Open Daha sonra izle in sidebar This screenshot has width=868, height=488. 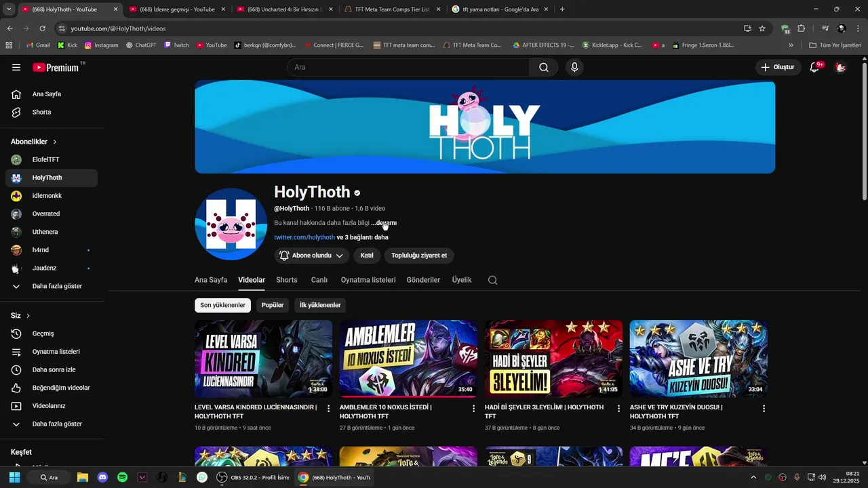pos(52,369)
